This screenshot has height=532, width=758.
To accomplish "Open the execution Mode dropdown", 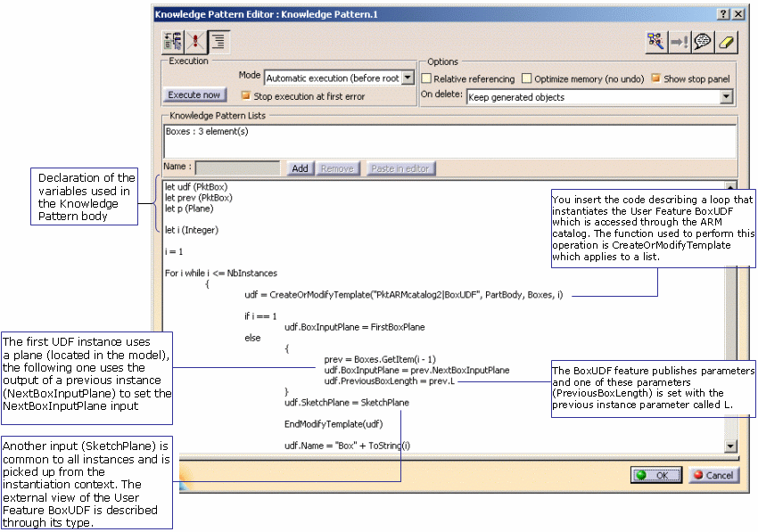I will pyautogui.click(x=408, y=78).
